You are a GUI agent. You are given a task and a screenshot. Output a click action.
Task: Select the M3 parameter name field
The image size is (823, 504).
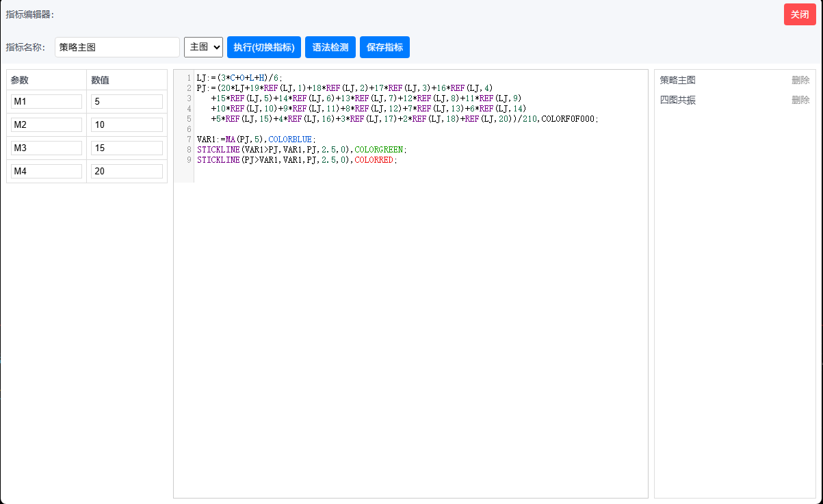[x=47, y=148]
